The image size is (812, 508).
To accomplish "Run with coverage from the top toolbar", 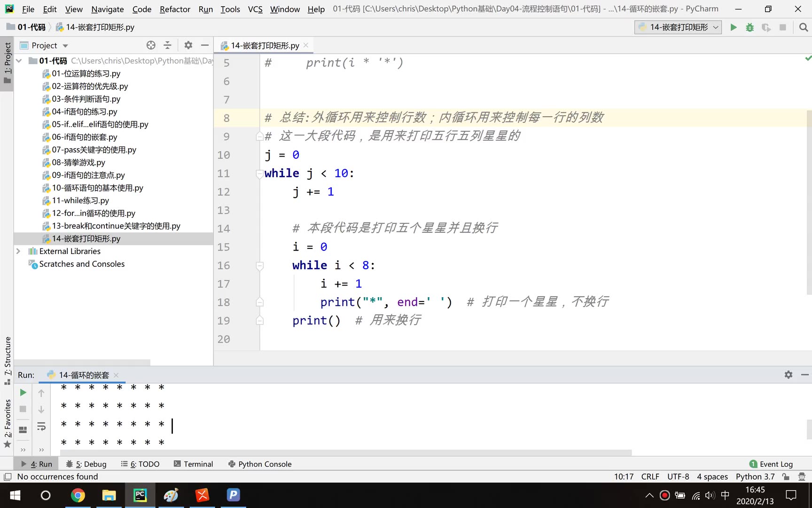I will (766, 27).
